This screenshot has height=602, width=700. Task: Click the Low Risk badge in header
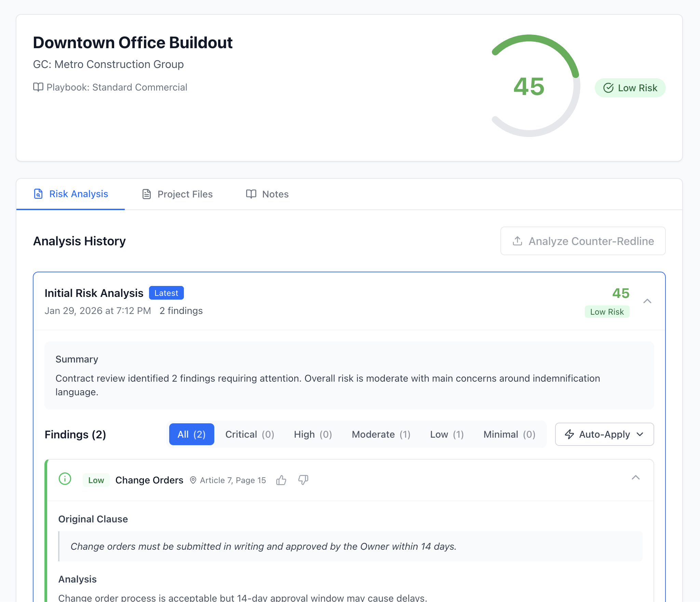(630, 88)
